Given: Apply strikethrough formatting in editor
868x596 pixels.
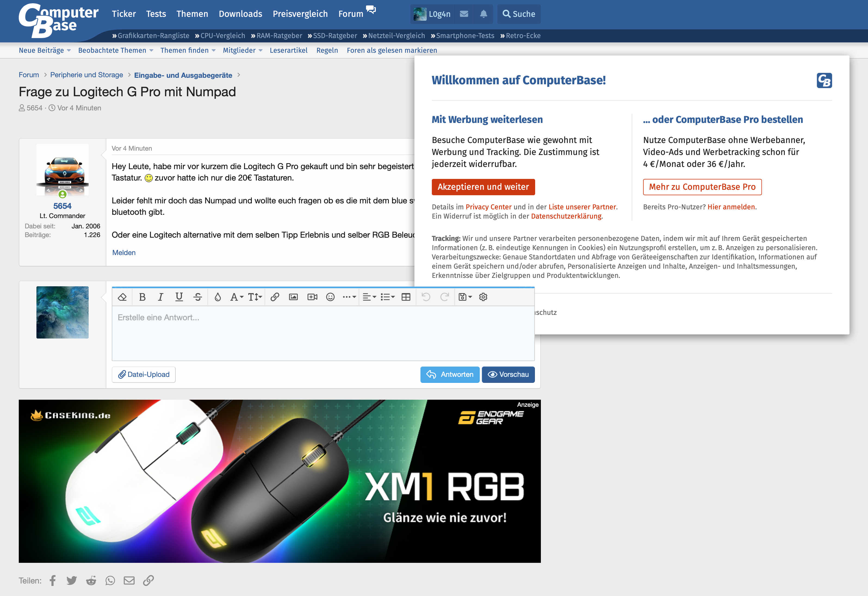Looking at the screenshot, I should pyautogui.click(x=198, y=297).
